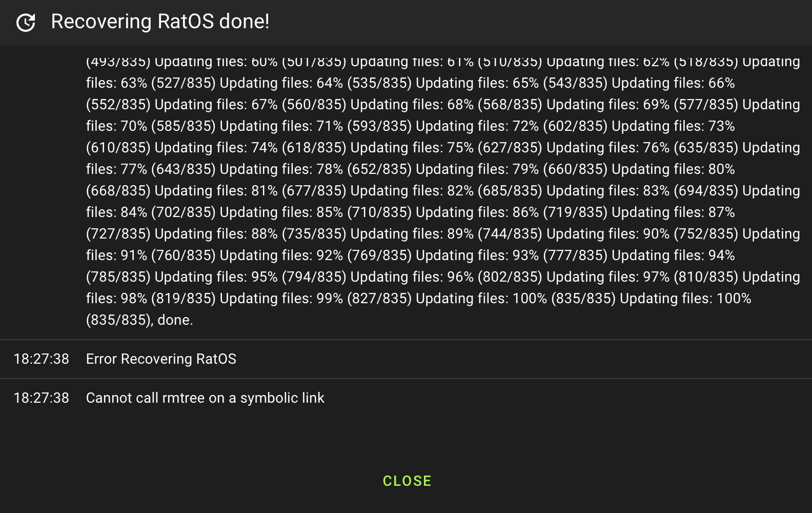Screen dimensions: 812x513
Task: Click the final "(835/835), done." line
Action: click(139, 320)
